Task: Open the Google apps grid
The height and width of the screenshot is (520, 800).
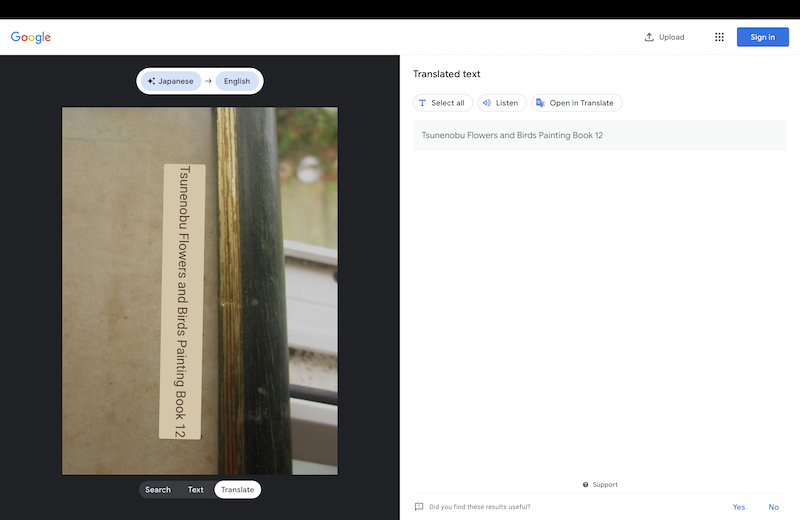Action: (x=719, y=37)
